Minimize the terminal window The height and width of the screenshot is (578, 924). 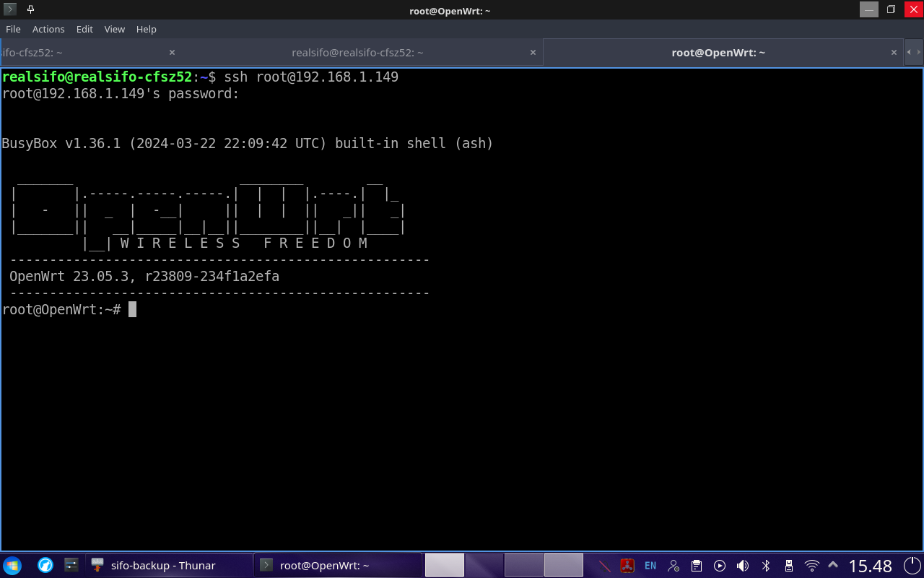click(x=869, y=9)
